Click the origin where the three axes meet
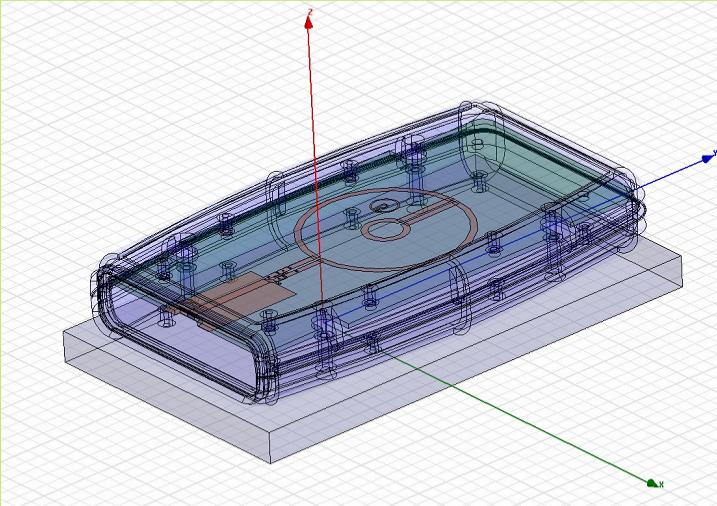Viewport: 717px width, 506px height. pyautogui.click(x=322, y=305)
